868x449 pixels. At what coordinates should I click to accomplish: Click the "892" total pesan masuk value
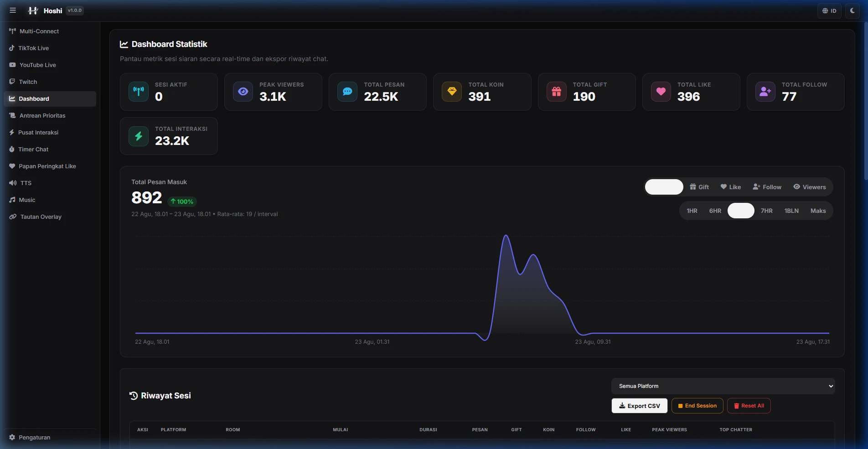147,198
